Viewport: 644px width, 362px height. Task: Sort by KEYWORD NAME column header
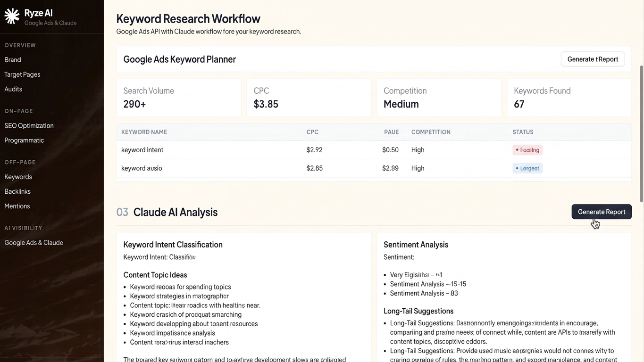144,132
